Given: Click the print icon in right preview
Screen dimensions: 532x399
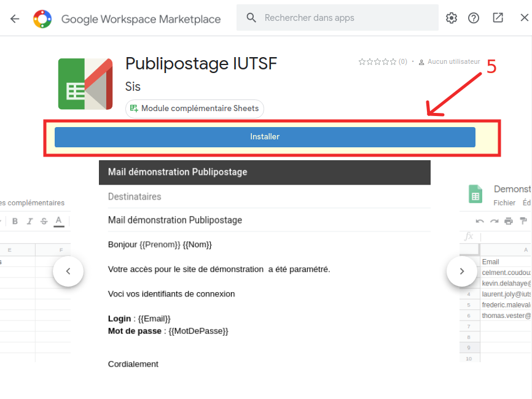Looking at the screenshot, I should point(508,222).
